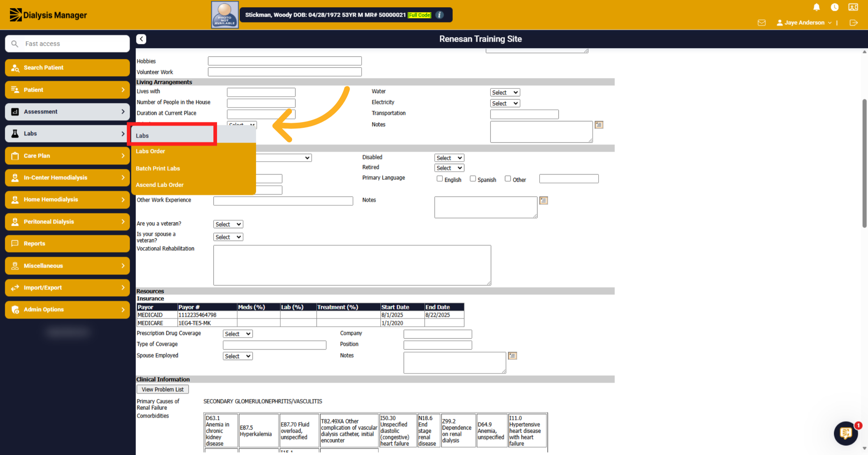
Task: Click the search magnifier icon in Fast access
Action: click(14, 44)
